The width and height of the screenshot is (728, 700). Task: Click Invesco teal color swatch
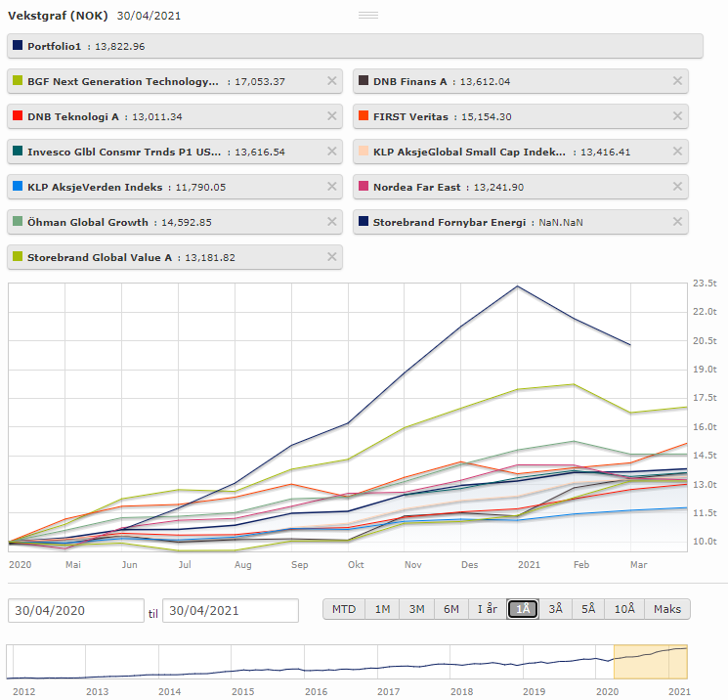[x=18, y=151]
